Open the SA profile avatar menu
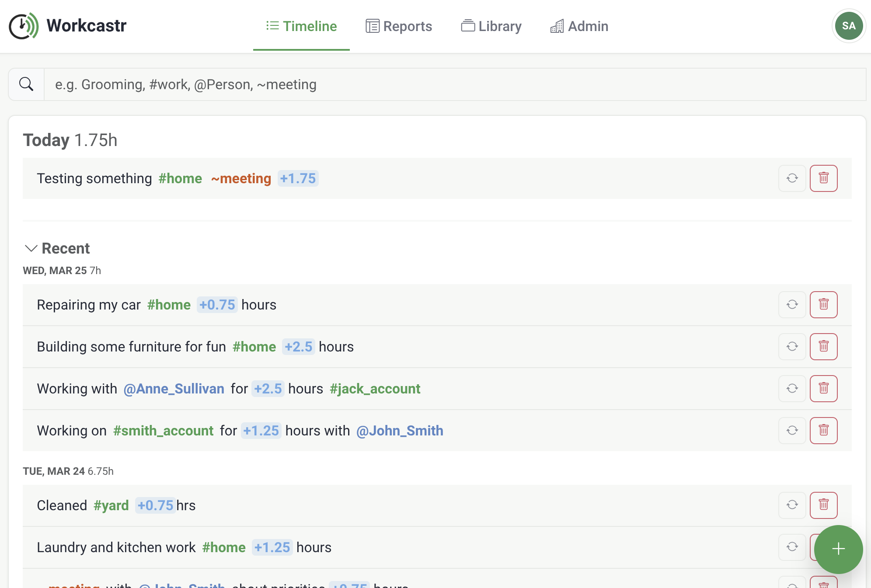 tap(848, 26)
